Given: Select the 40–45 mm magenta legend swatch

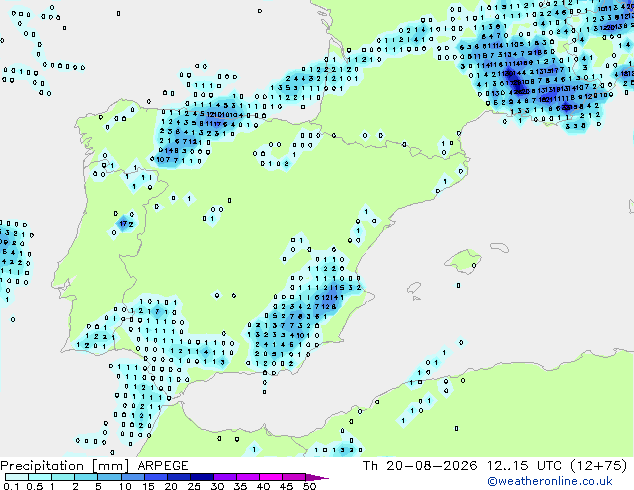Looking at the screenshot, I should [271, 477].
